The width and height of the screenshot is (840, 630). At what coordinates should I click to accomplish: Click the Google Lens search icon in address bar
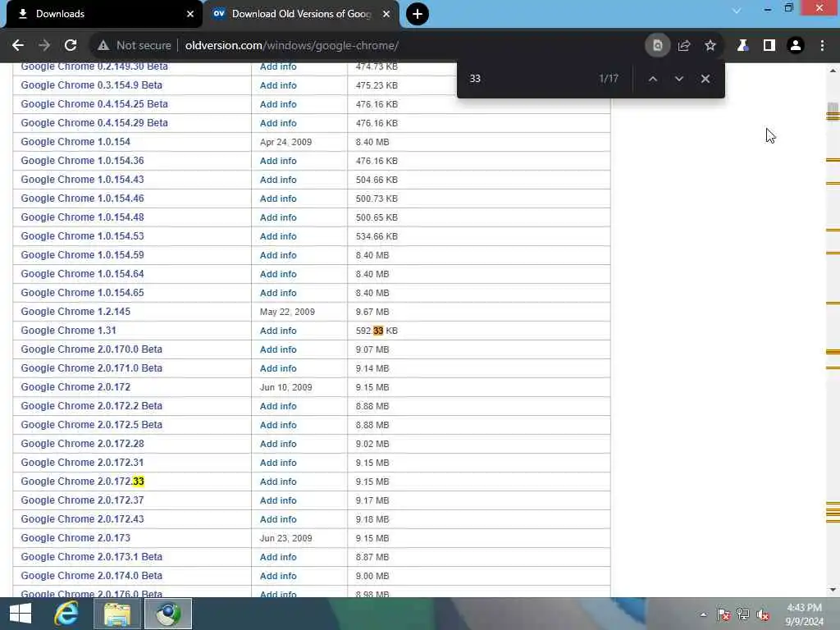657,46
